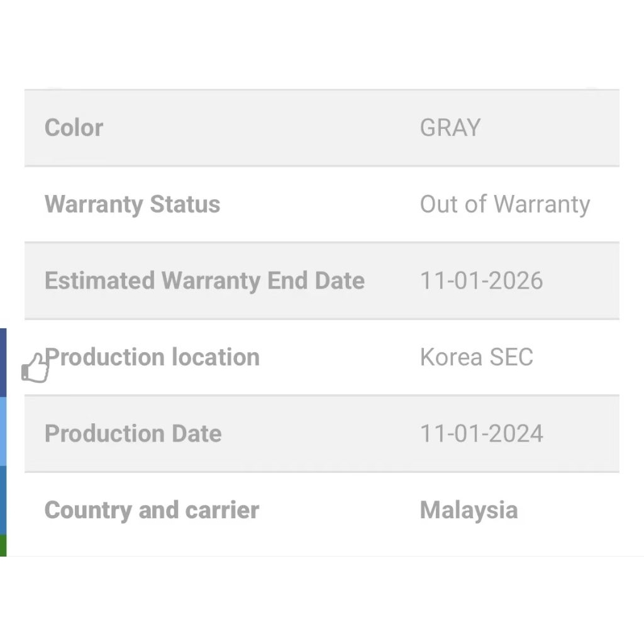Select the Warranty Status label

point(132,204)
